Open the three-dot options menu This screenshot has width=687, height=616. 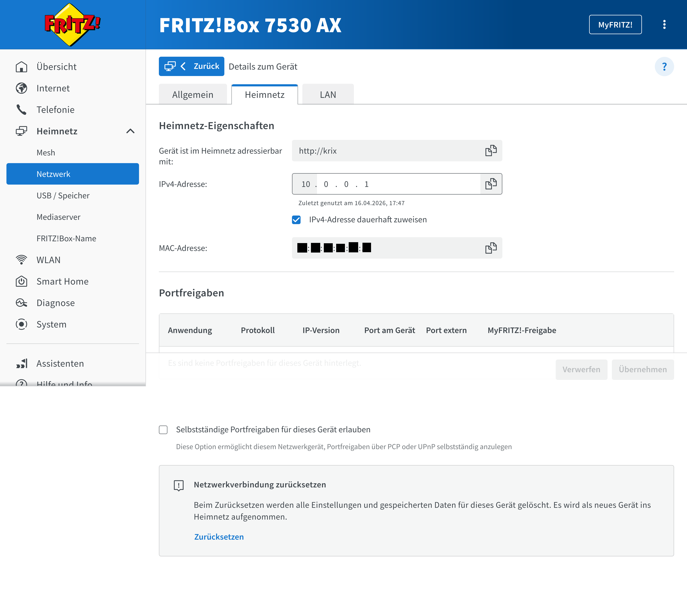click(x=664, y=25)
